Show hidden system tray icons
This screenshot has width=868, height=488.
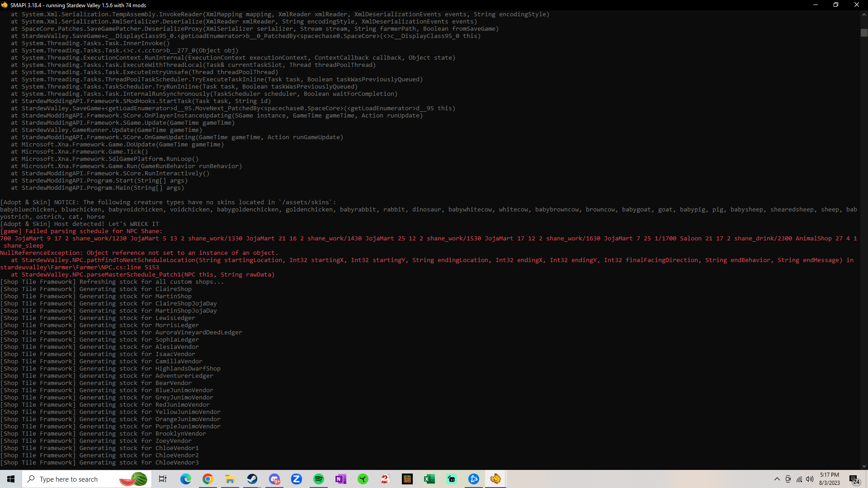[777, 479]
